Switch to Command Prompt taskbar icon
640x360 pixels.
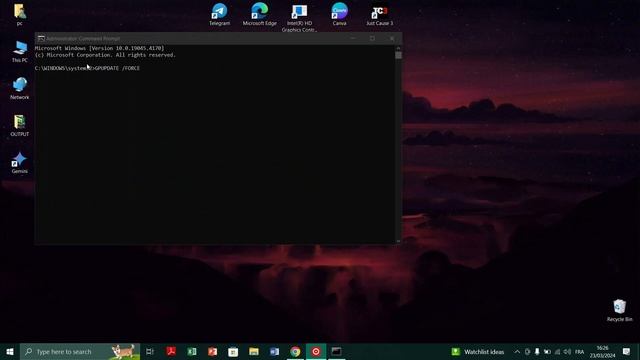click(336, 351)
